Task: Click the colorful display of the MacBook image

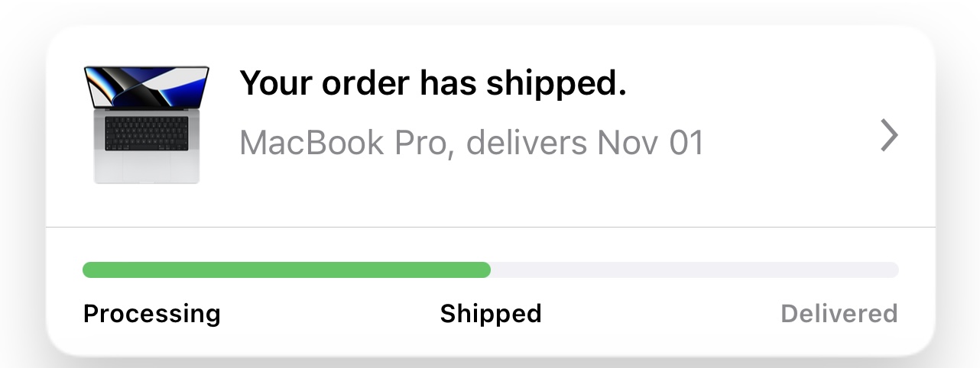Action: click(x=146, y=85)
